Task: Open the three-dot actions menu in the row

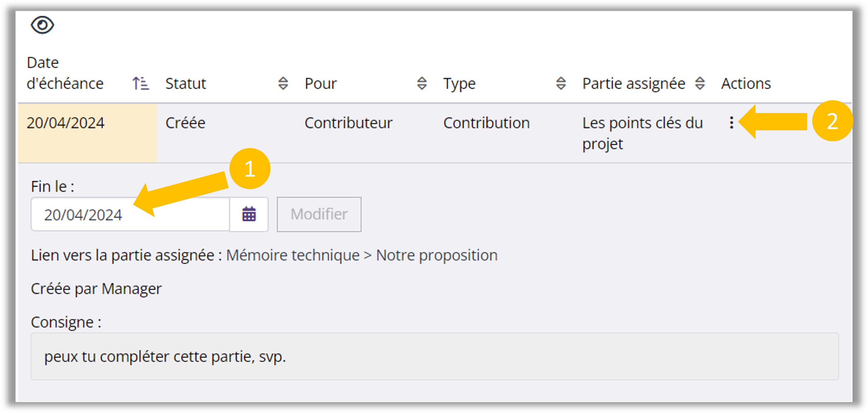Action: click(731, 123)
